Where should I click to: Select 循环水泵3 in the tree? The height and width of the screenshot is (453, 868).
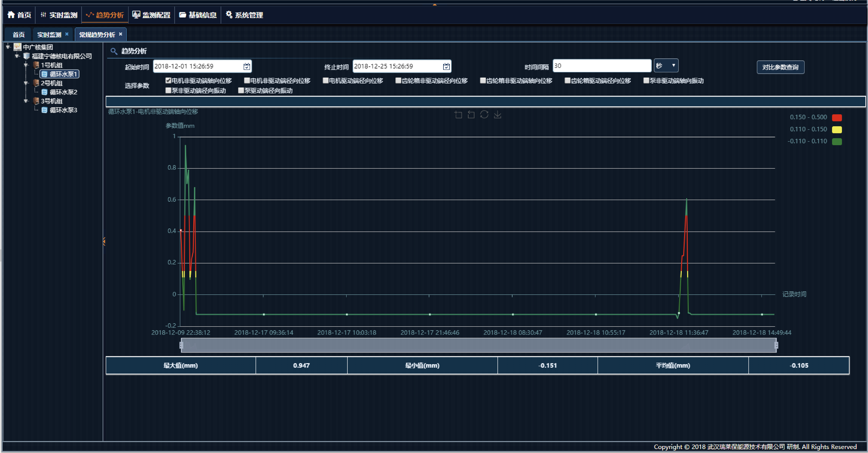click(63, 110)
